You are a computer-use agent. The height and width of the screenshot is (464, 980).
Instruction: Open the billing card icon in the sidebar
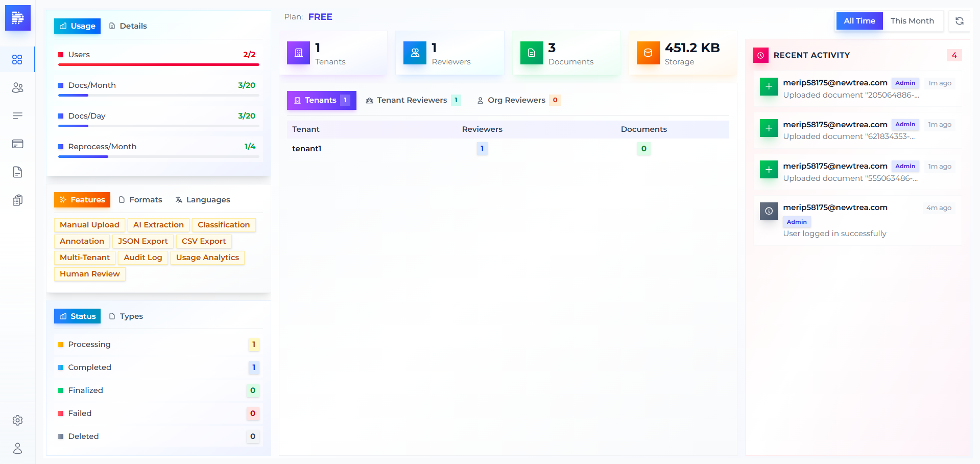tap(18, 144)
